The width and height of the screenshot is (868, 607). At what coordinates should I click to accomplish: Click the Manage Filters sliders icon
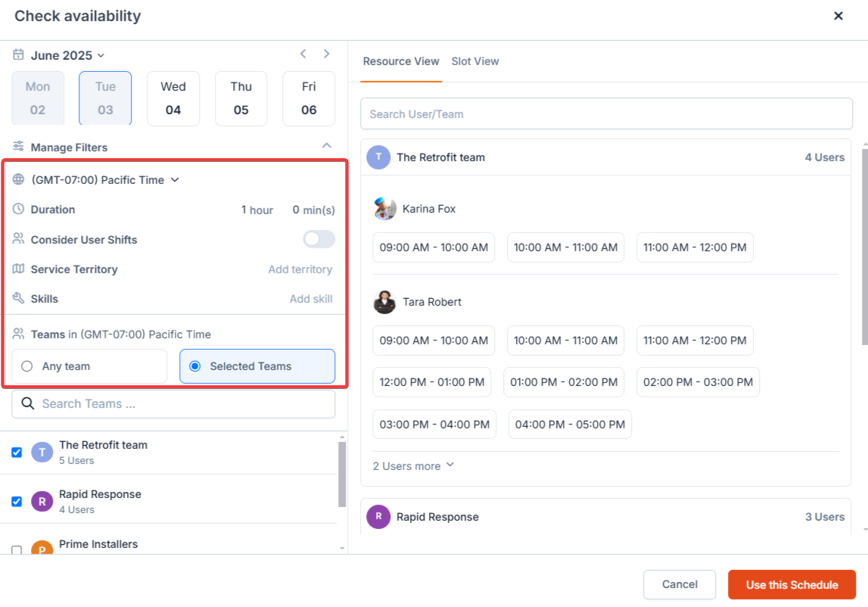tap(18, 147)
